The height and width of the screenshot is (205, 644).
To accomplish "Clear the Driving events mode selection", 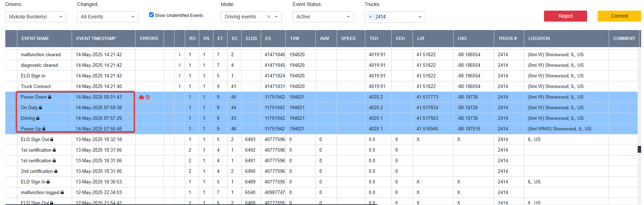I will click(268, 17).
